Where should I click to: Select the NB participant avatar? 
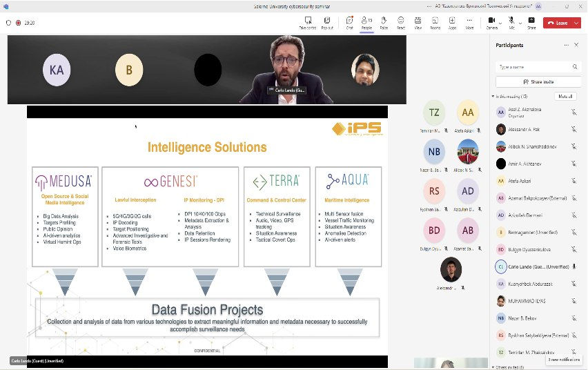pos(434,152)
